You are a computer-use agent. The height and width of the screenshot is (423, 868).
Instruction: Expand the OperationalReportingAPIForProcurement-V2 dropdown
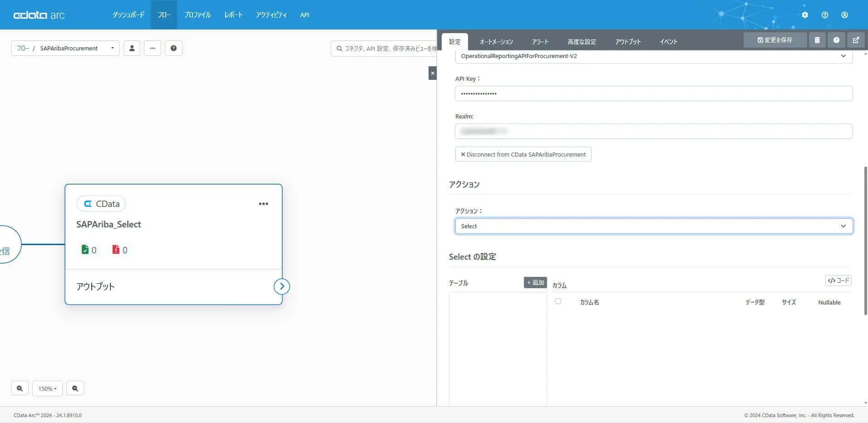(654, 56)
